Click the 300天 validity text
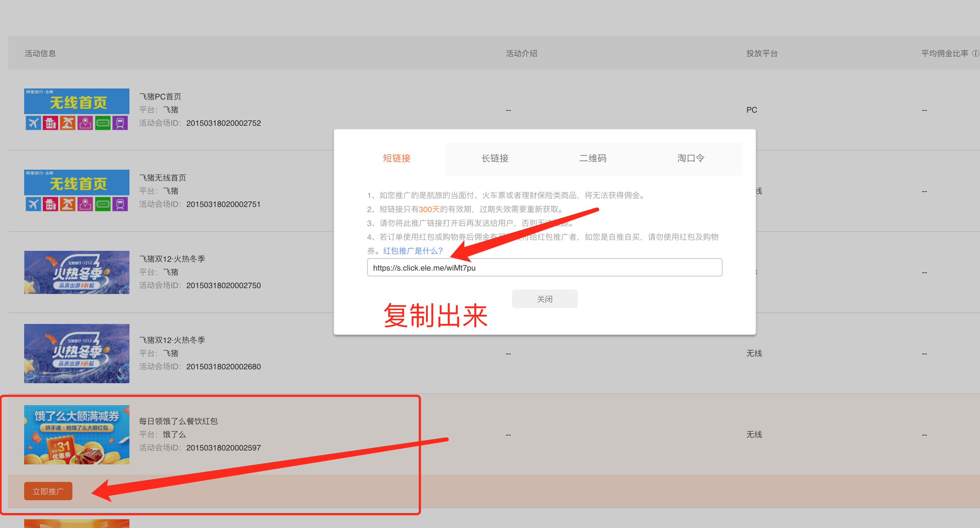Screen dimensions: 980x528 429,209
